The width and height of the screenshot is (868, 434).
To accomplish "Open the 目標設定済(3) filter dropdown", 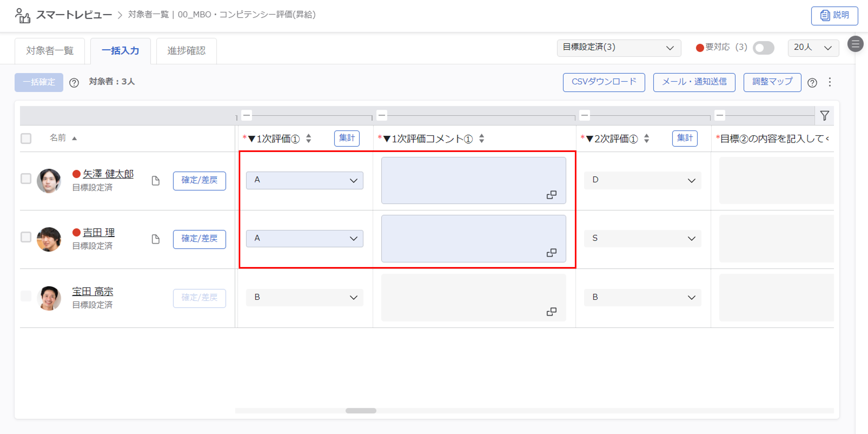I will click(619, 48).
